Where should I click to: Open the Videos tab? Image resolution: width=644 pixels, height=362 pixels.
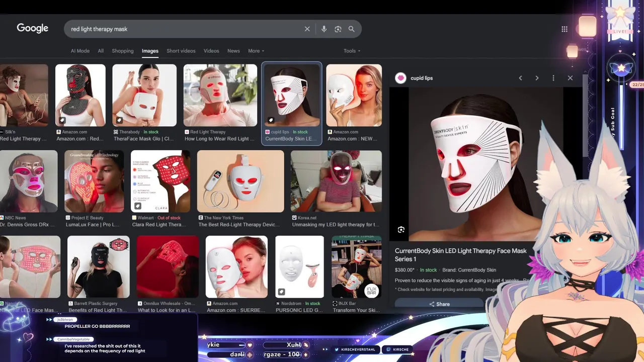coord(211,51)
